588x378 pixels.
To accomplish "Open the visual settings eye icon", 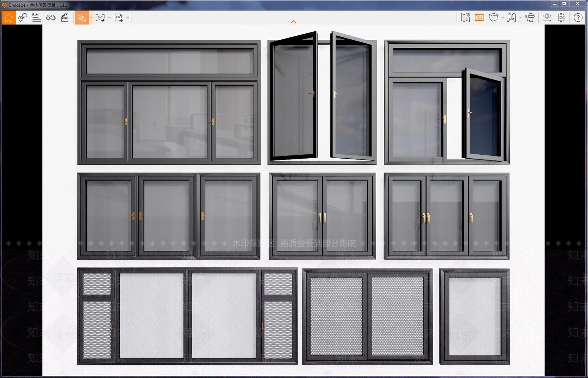I will [x=547, y=18].
